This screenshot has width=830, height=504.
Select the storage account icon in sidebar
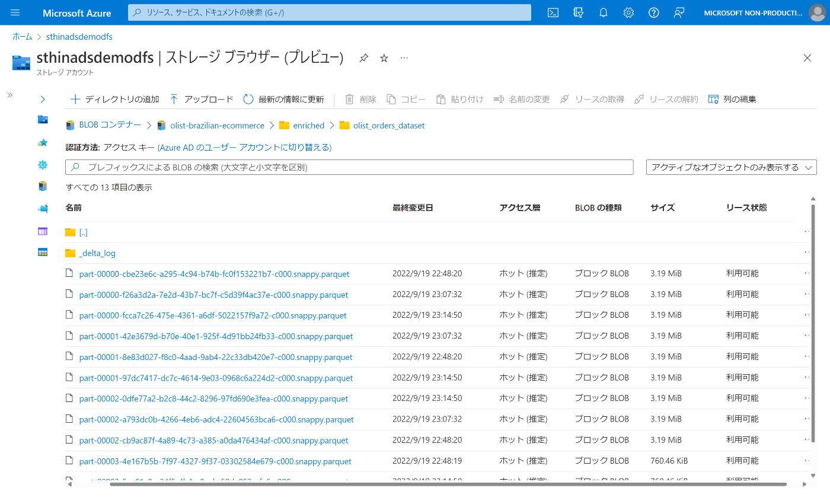pos(43,120)
